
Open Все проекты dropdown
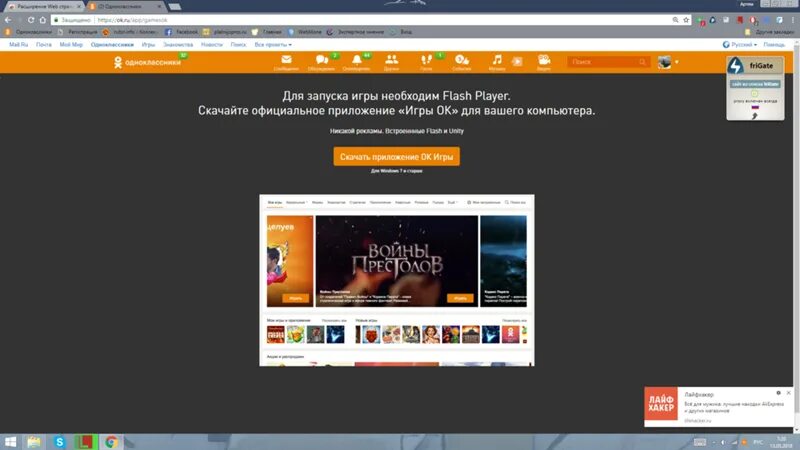coord(273,45)
